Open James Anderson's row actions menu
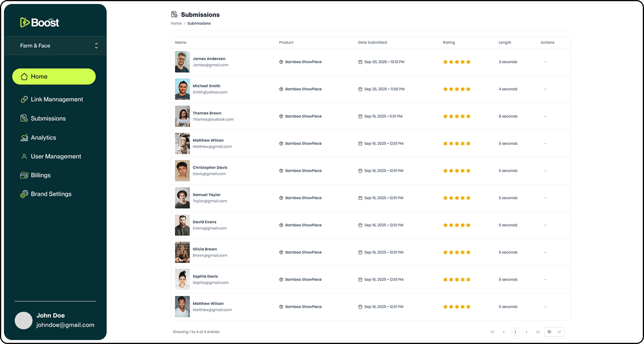The image size is (644, 344). pyautogui.click(x=545, y=62)
